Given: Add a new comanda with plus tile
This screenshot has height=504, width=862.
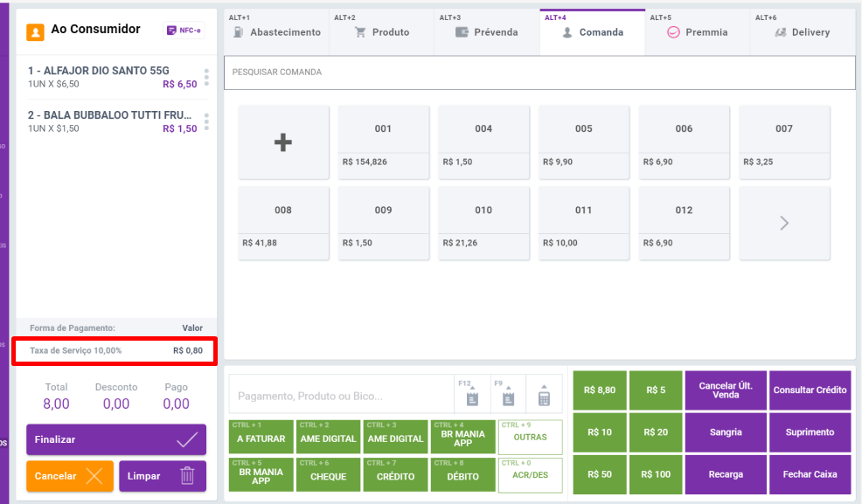Looking at the screenshot, I should tap(283, 143).
